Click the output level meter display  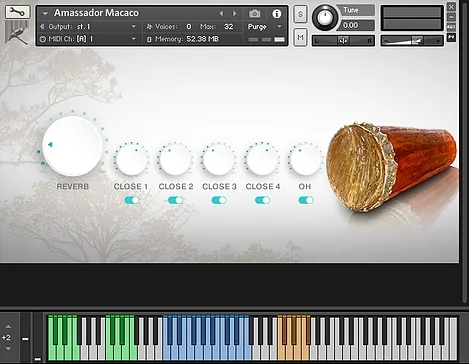(x=412, y=18)
